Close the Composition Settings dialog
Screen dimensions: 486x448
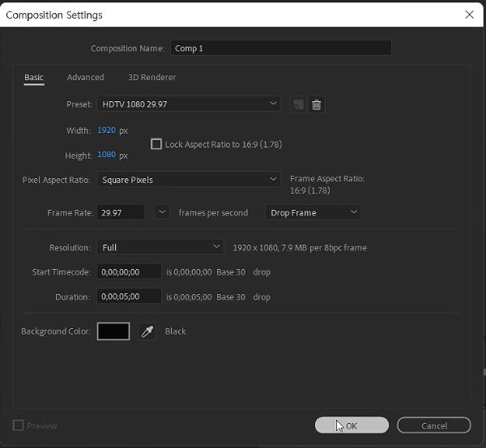point(469,15)
